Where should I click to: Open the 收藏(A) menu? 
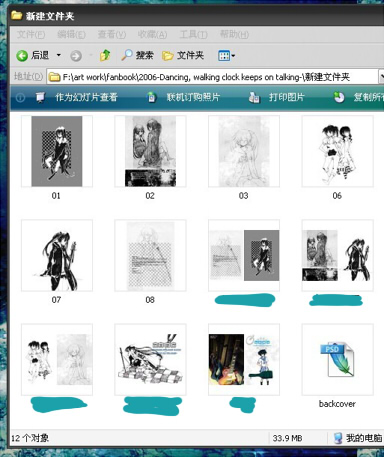152,34
